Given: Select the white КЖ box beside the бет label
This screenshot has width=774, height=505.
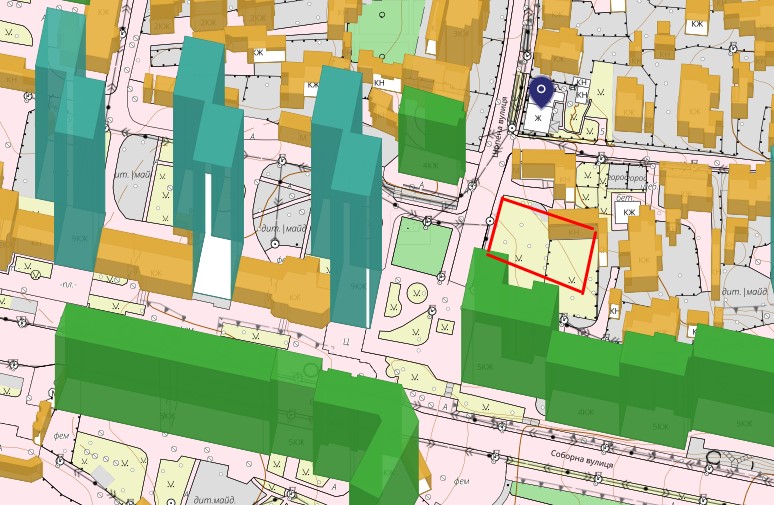Looking at the screenshot, I should (629, 212).
